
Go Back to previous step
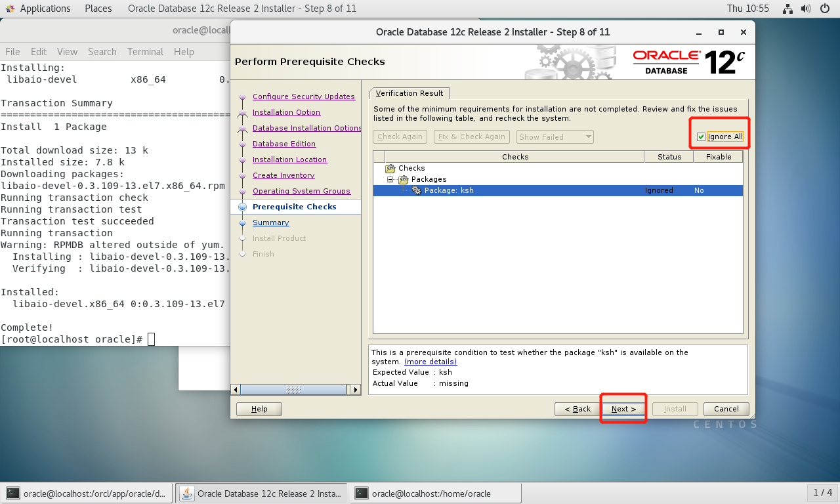pyautogui.click(x=577, y=409)
